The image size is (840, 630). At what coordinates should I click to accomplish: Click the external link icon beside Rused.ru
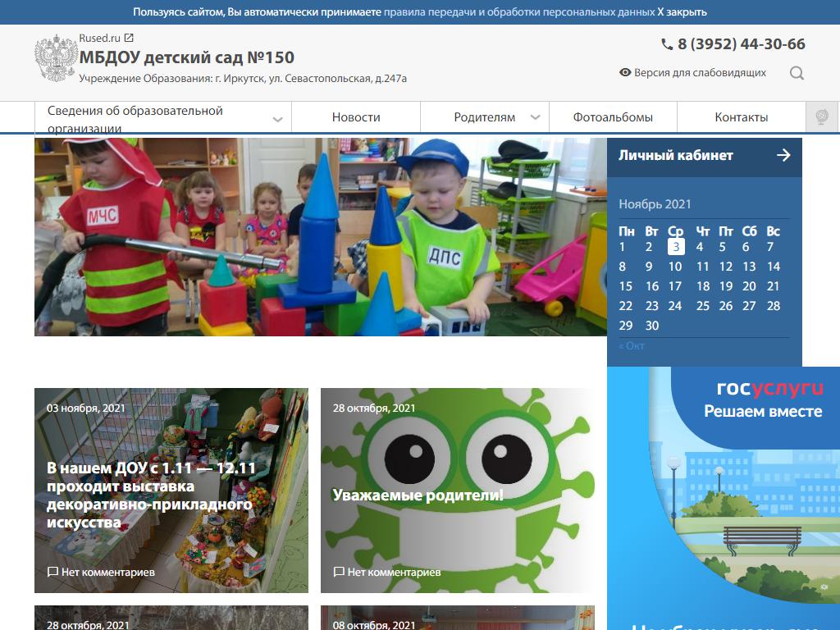point(129,38)
